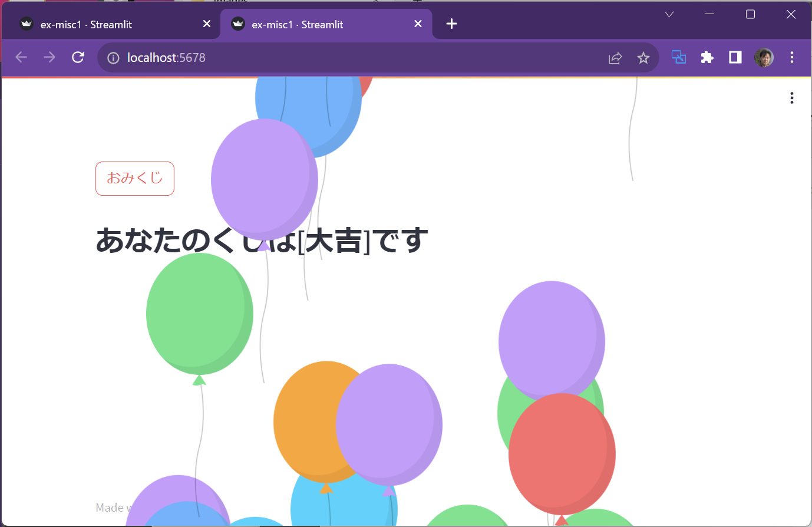Click the forward navigation arrow icon
Viewport: 812px width, 527px height.
[x=49, y=57]
